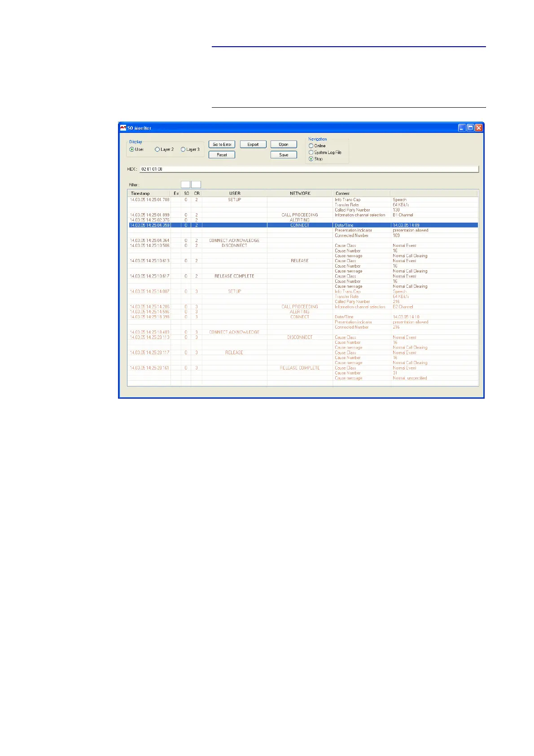Click the HEX value field
Viewport: 534px width, 756px height.
point(309,169)
